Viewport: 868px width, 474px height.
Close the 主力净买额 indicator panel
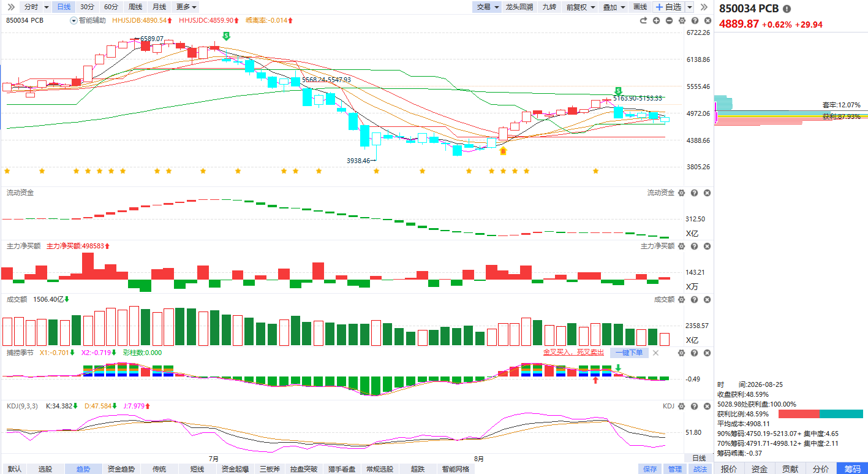[707, 246]
